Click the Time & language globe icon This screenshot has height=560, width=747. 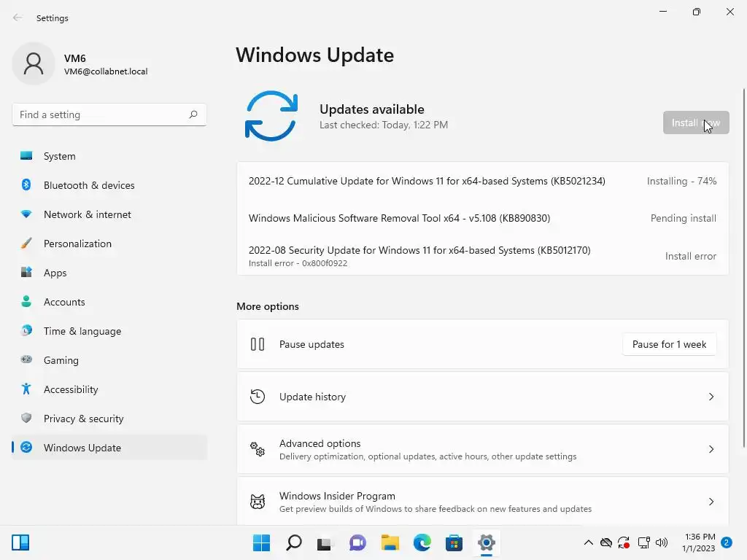coord(26,330)
